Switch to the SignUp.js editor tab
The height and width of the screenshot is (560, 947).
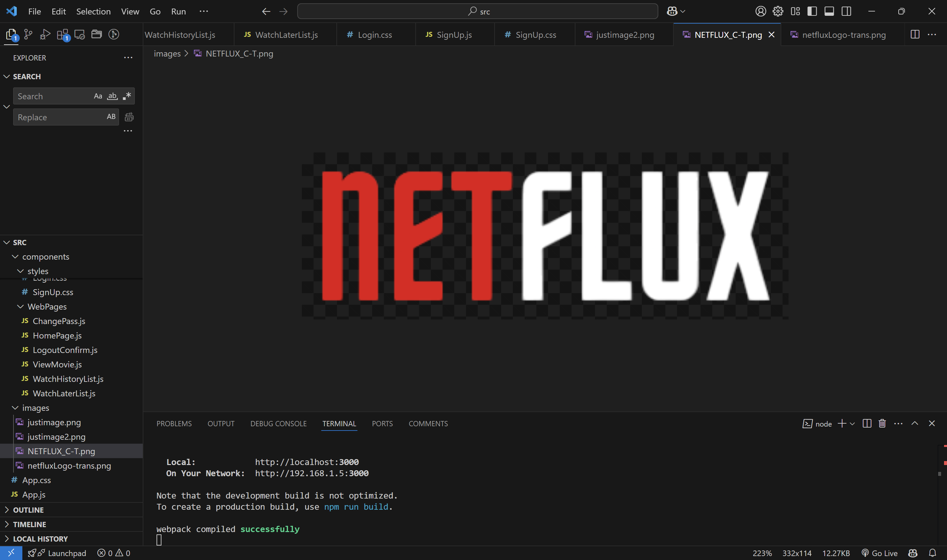[454, 35]
